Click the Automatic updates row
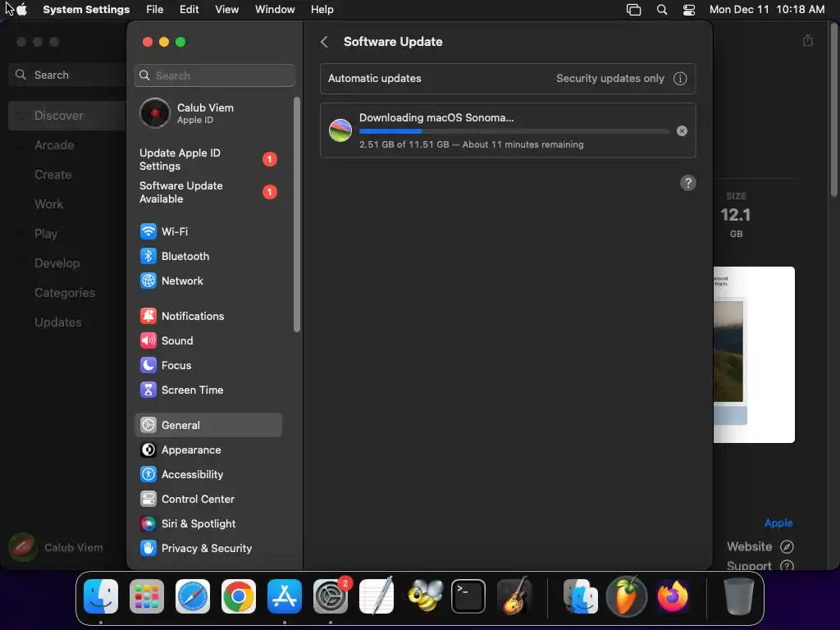Image resolution: width=840 pixels, height=630 pixels. click(x=508, y=78)
